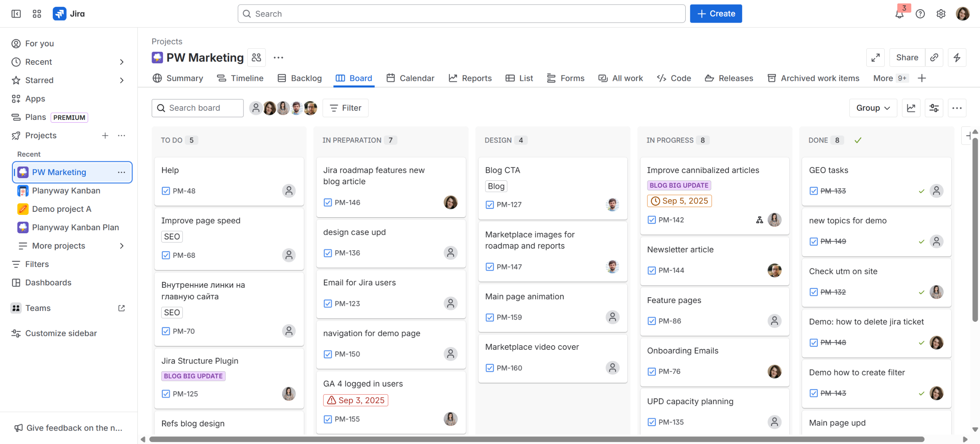Click the PM-127 task checkbox icon
This screenshot has width=980, height=444.
pos(490,205)
